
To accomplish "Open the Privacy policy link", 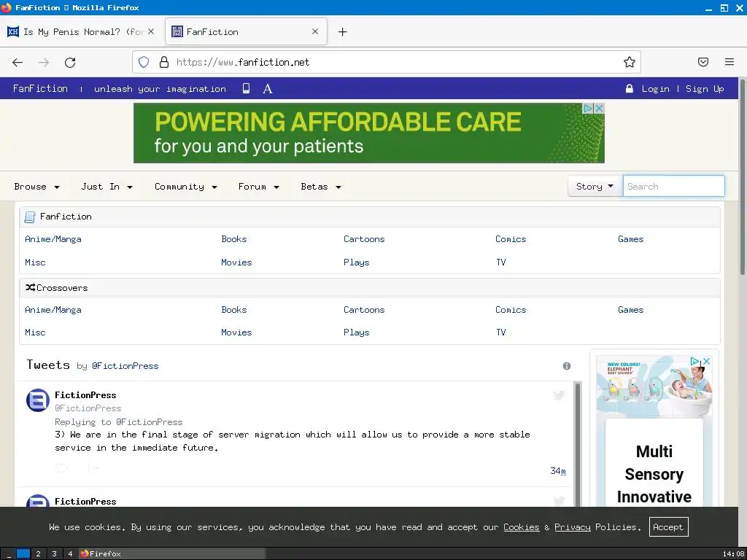I will tap(572, 527).
